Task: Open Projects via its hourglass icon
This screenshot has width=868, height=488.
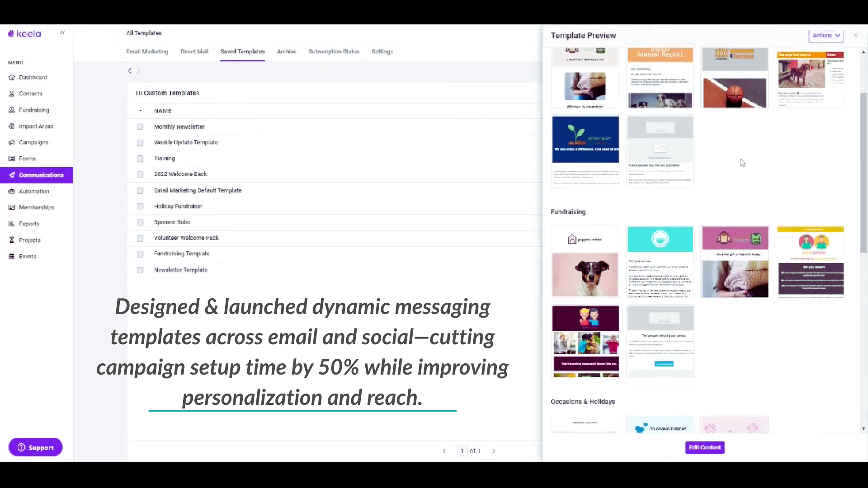Action: coord(12,240)
